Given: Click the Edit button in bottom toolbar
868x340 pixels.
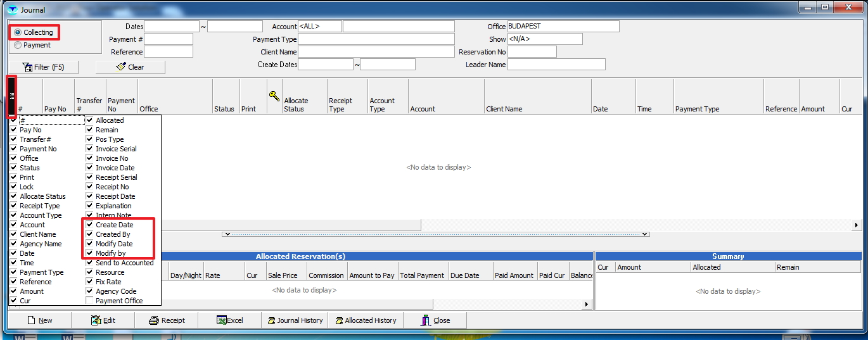Looking at the screenshot, I should pyautogui.click(x=103, y=320).
